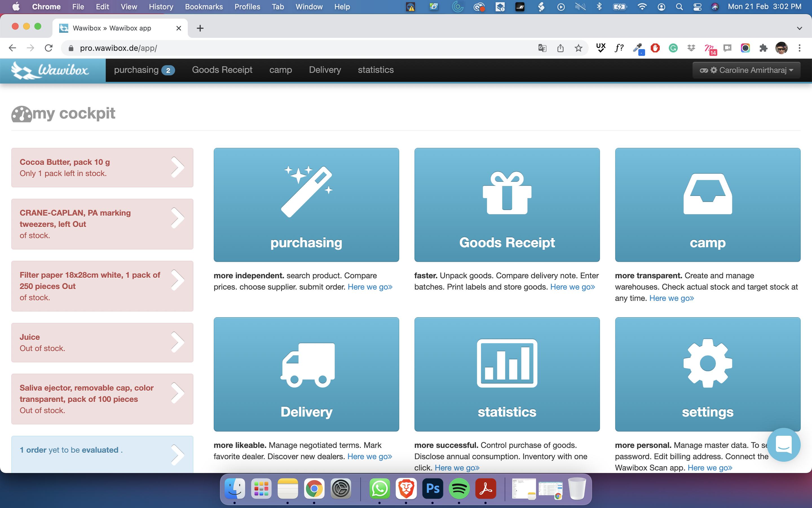Open the chat support bubble
This screenshot has height=508, width=812.
[x=784, y=444]
